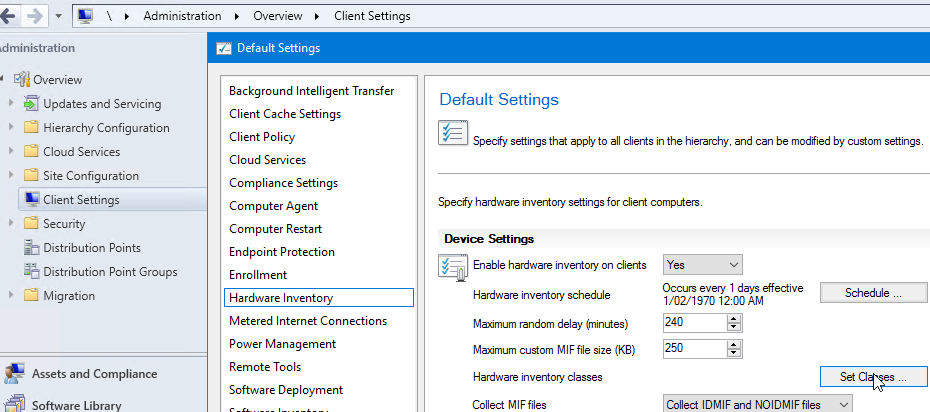Image resolution: width=930 pixels, height=412 pixels.
Task: Click the Distribution Point Groups icon
Action: (x=31, y=272)
